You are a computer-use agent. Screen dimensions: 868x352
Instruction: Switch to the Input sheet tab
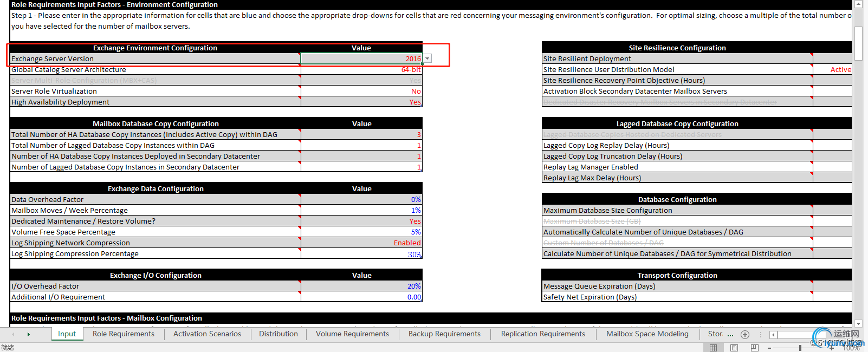click(x=67, y=334)
